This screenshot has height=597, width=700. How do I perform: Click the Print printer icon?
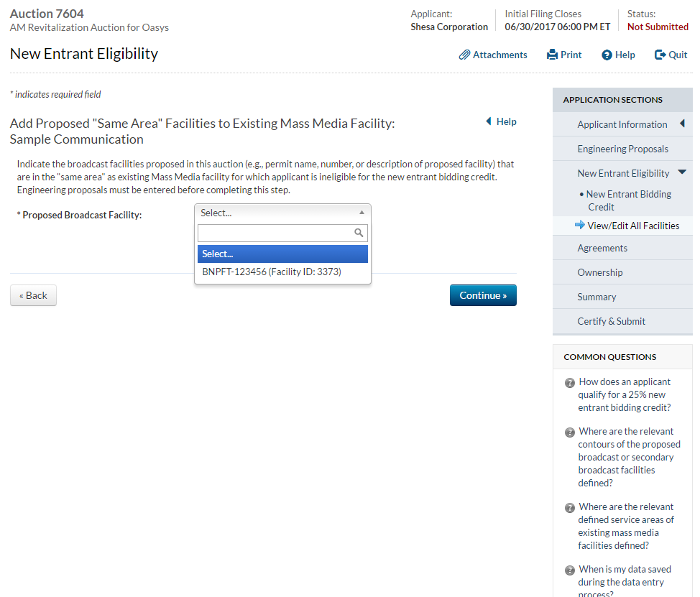(552, 55)
